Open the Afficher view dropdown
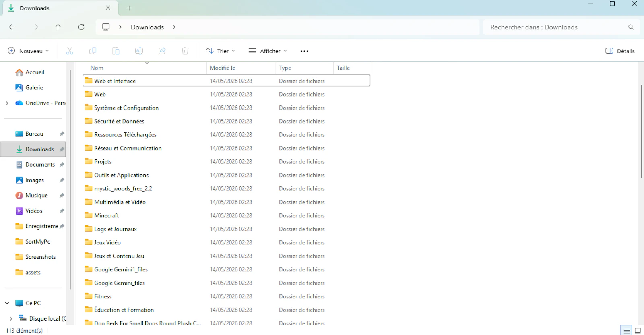644x335 pixels. click(268, 51)
